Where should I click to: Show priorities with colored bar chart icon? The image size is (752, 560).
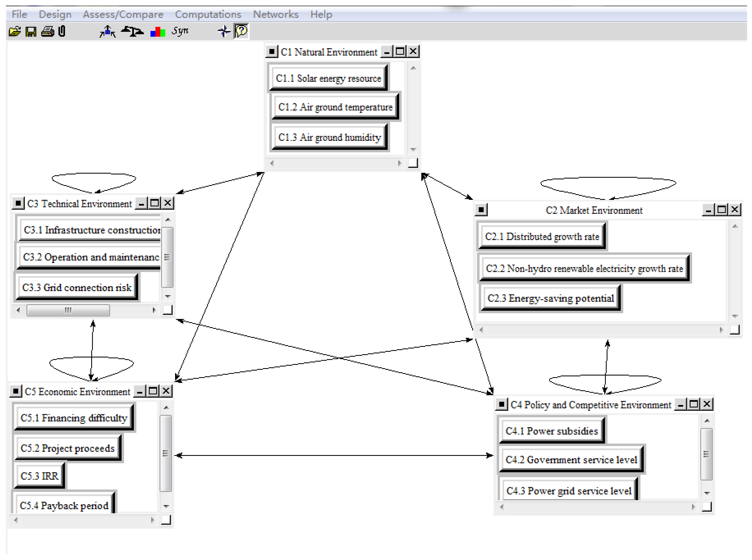158,32
